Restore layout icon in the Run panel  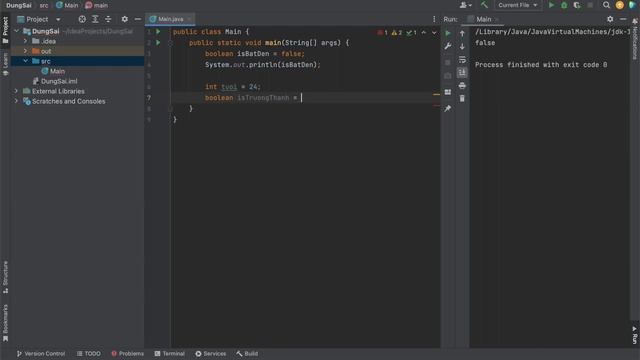[448, 92]
